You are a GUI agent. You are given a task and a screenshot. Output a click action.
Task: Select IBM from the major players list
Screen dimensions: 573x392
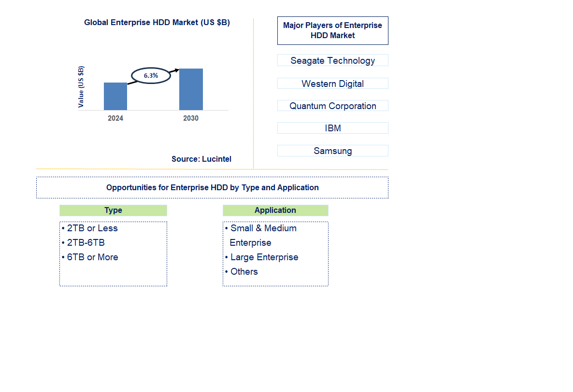click(x=332, y=127)
